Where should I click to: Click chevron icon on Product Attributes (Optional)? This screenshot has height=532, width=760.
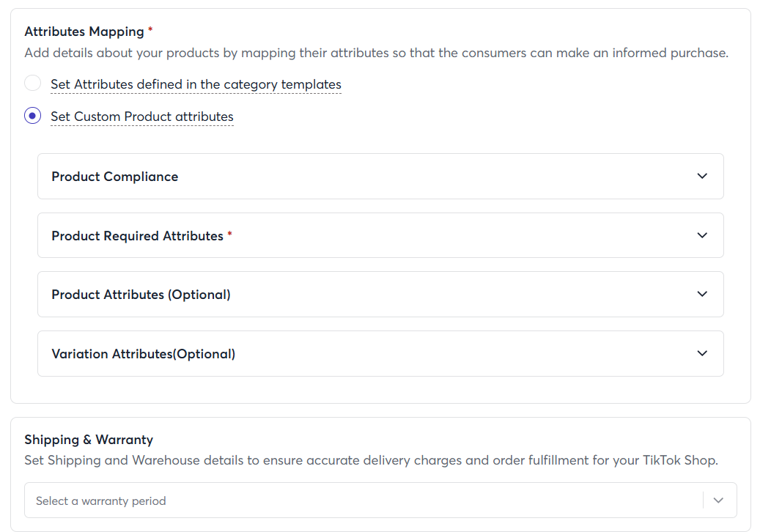pyautogui.click(x=702, y=294)
